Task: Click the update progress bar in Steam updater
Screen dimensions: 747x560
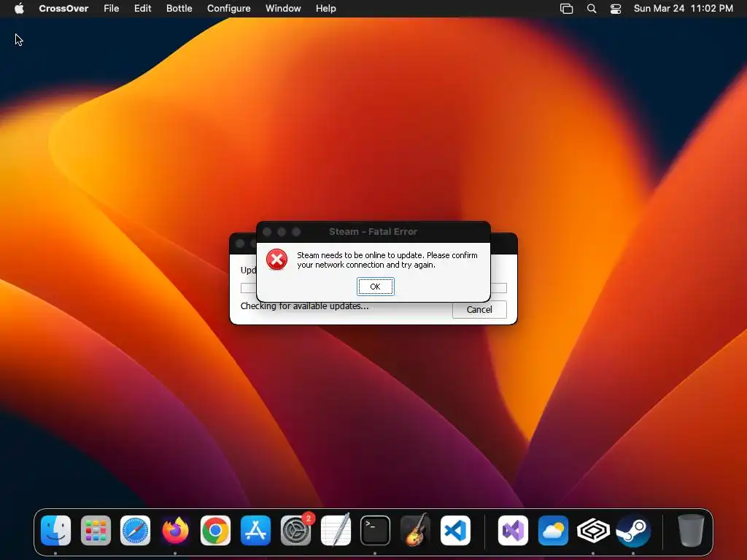Action: 373,288
